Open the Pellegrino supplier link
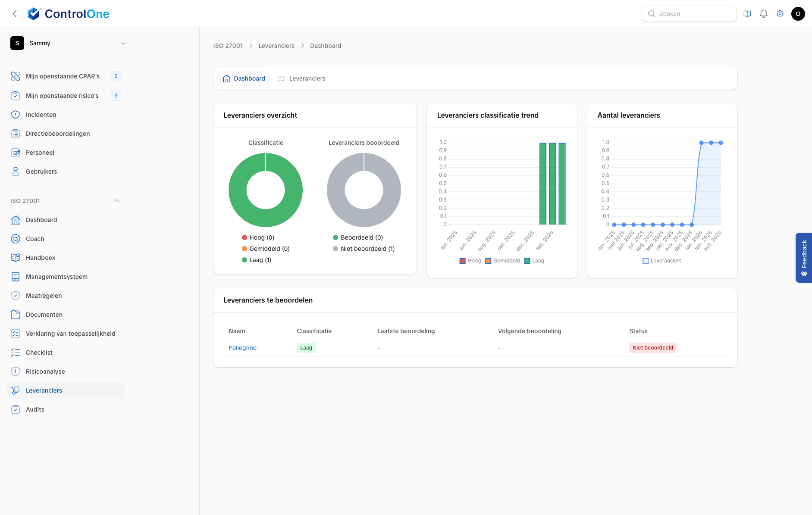Image resolution: width=812 pixels, height=515 pixels. pyautogui.click(x=242, y=348)
